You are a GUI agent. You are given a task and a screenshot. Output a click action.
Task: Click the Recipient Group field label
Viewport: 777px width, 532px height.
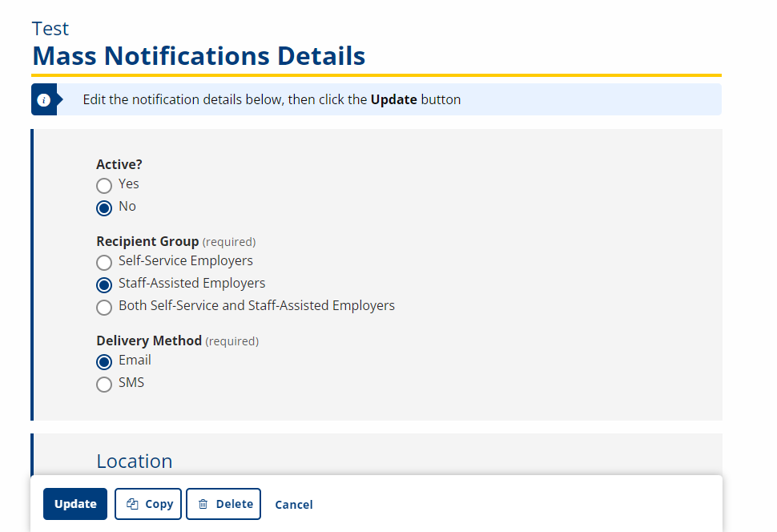tap(147, 241)
